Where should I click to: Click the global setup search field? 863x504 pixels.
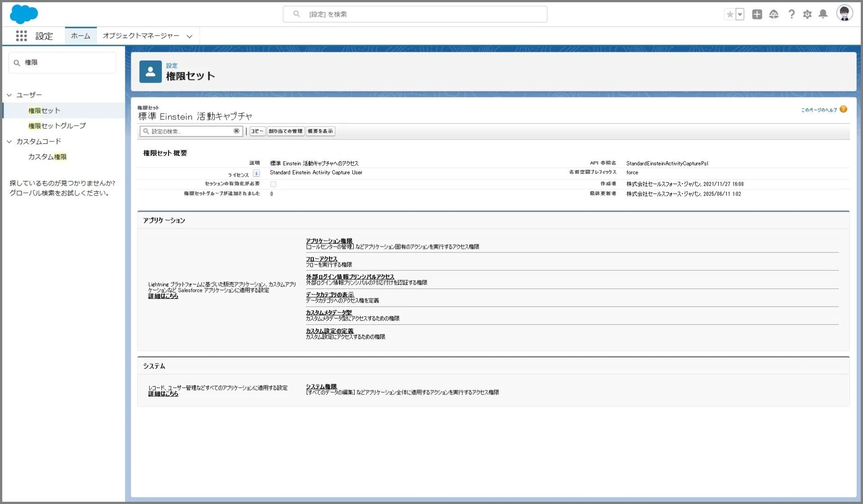click(415, 14)
